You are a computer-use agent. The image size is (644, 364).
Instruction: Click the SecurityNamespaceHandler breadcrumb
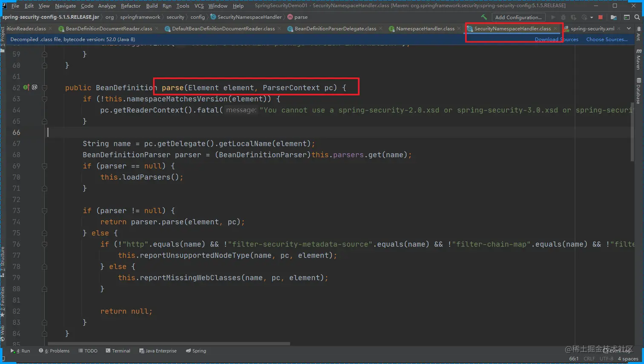click(246, 17)
